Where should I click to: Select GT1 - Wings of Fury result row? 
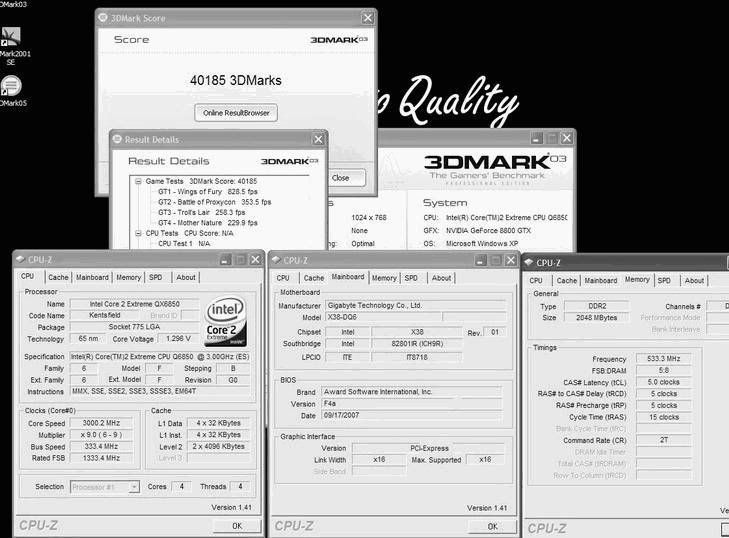[208, 192]
